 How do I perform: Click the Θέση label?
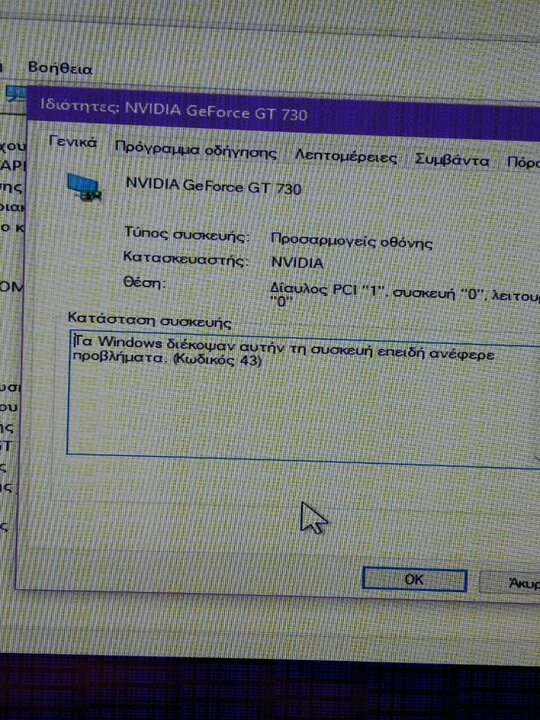[145, 282]
